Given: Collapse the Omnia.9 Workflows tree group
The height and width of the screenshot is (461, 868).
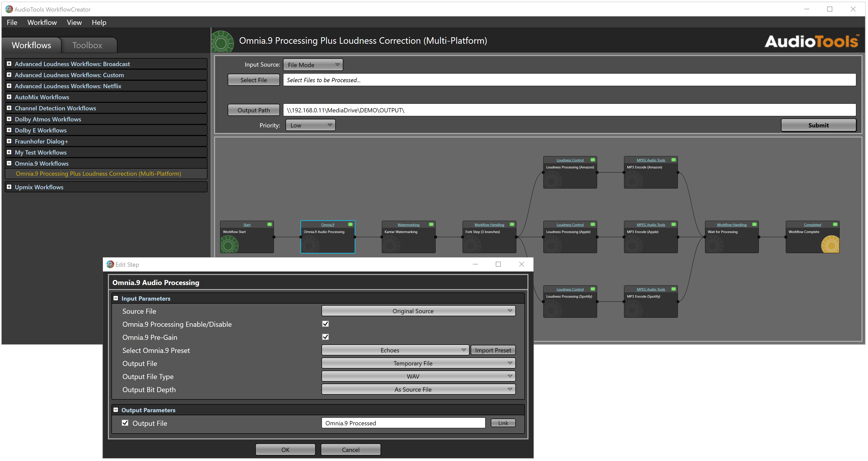Looking at the screenshot, I should tap(9, 163).
